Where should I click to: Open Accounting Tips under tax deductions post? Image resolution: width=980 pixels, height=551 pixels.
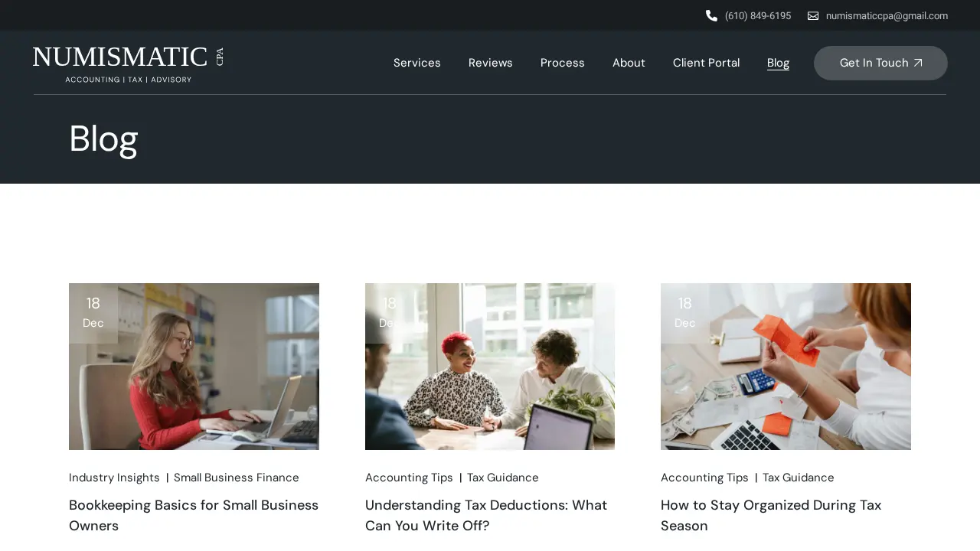point(409,478)
